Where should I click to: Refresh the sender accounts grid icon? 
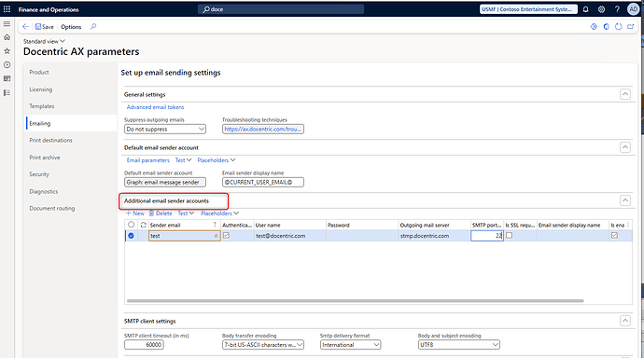143,225
